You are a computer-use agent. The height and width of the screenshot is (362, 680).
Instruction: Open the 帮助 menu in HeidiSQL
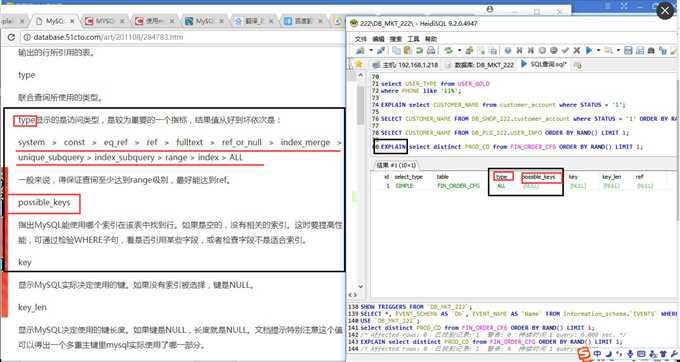(431, 39)
